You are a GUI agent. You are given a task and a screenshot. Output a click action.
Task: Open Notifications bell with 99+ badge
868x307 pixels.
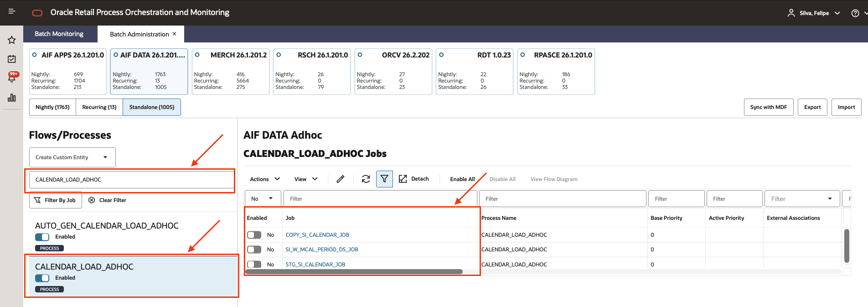tap(12, 77)
